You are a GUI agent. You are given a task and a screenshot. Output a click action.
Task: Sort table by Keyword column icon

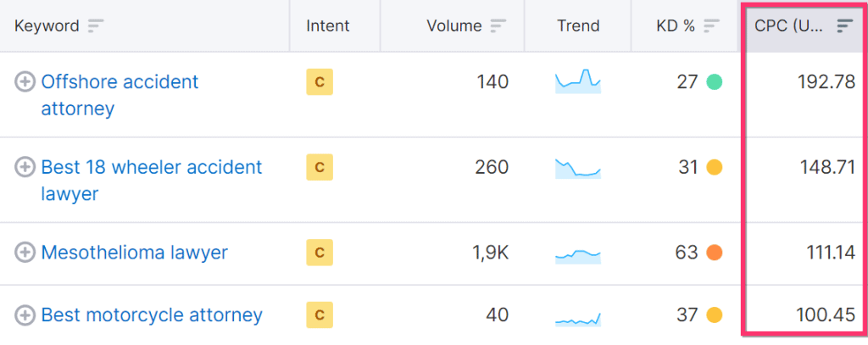tap(95, 26)
